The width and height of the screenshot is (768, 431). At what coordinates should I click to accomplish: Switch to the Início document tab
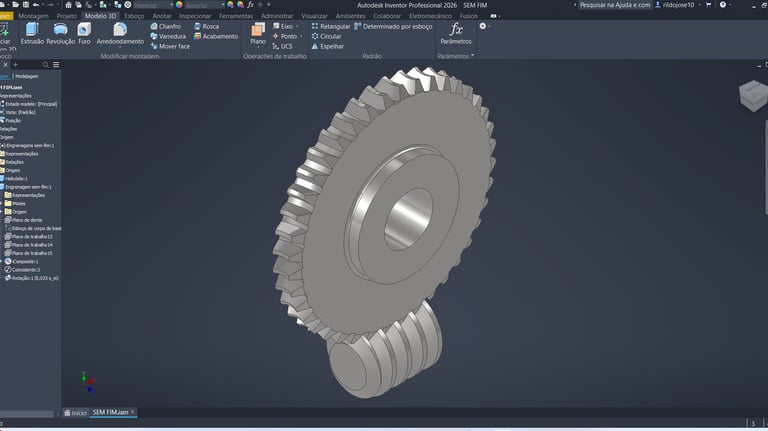tap(75, 412)
